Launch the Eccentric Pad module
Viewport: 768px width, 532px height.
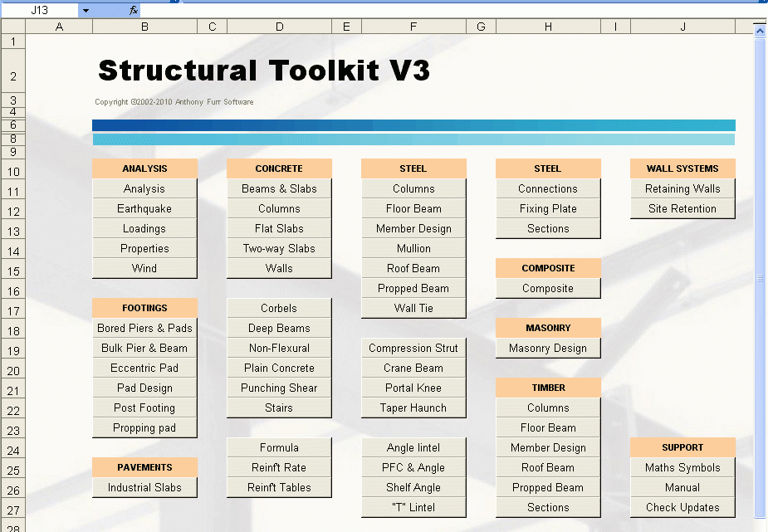pos(144,368)
